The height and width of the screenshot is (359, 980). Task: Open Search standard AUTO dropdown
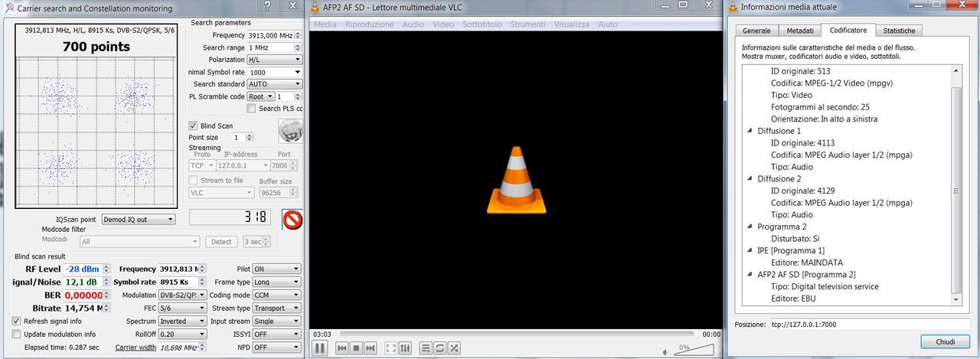(275, 84)
